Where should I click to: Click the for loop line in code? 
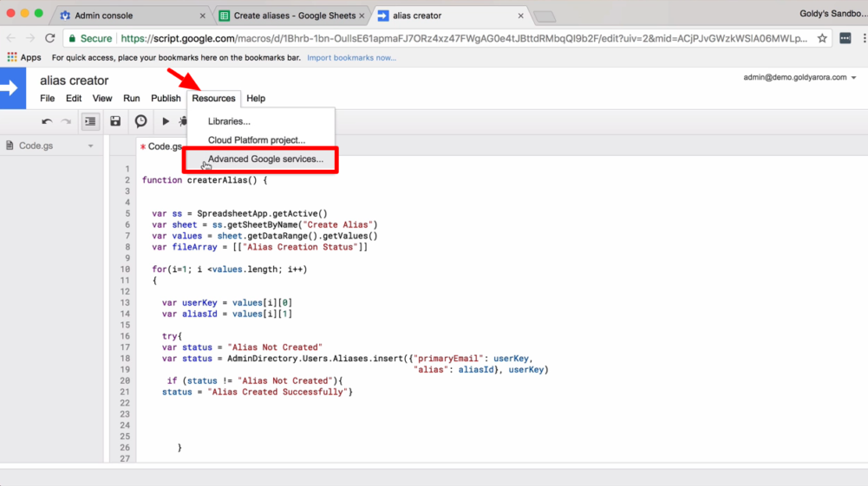(229, 269)
